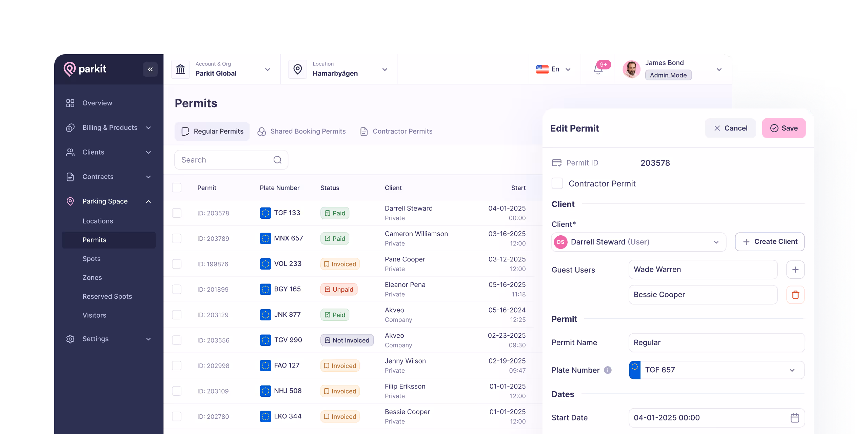
Task: Collapse the sidebar with the double-chevron icon
Action: (x=150, y=69)
